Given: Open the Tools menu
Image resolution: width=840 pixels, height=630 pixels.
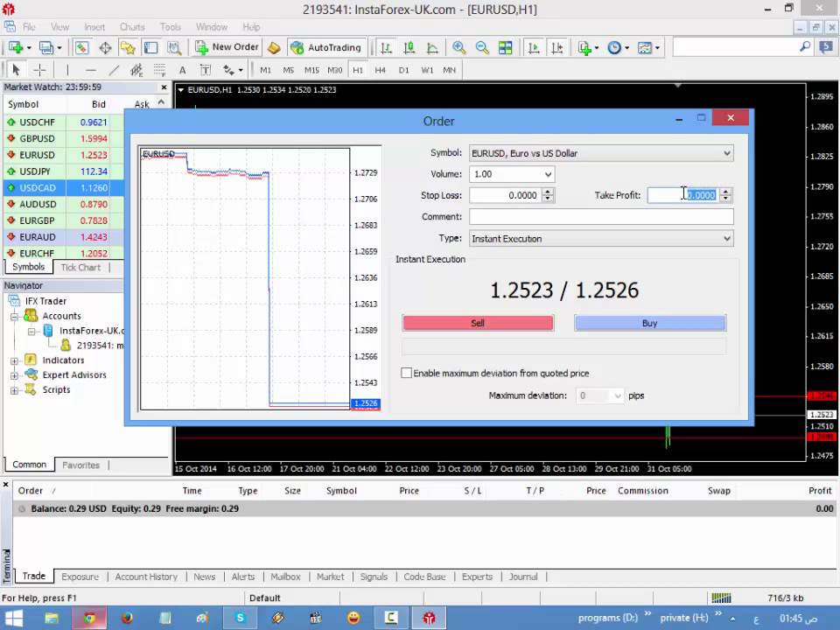Looking at the screenshot, I should pos(171,27).
